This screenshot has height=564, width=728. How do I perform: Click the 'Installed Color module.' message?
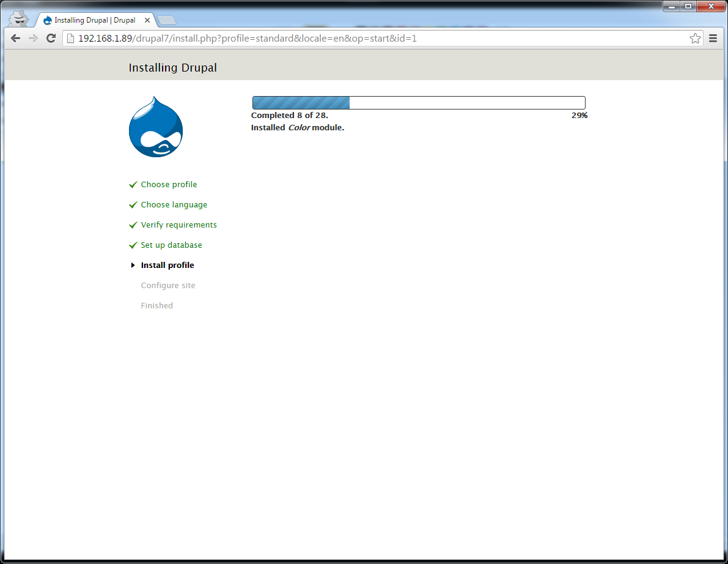point(298,128)
